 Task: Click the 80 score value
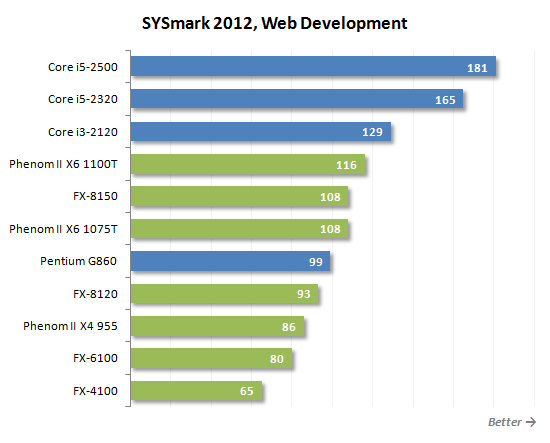click(x=277, y=359)
